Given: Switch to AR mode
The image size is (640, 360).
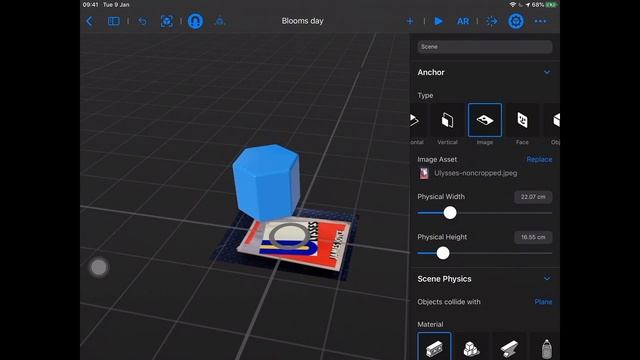Looking at the screenshot, I should tap(463, 21).
